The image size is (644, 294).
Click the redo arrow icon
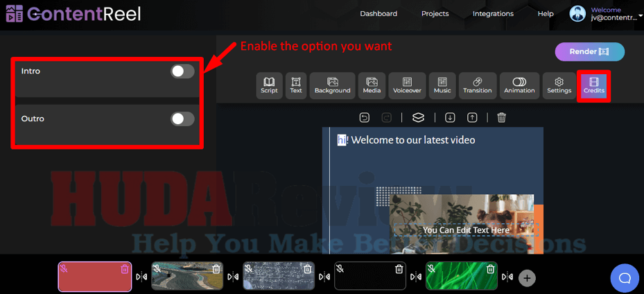[x=387, y=118]
